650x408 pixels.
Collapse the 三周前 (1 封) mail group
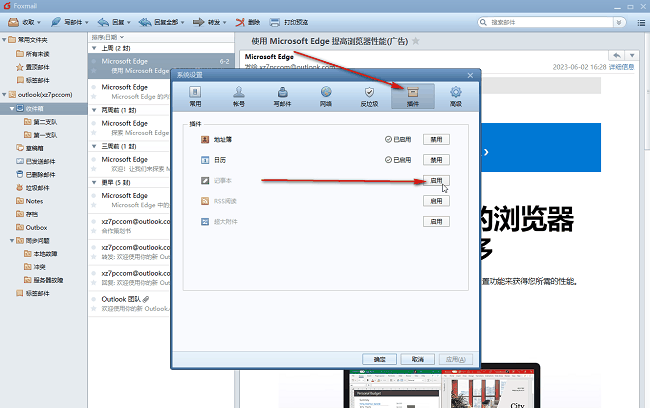pos(94,146)
